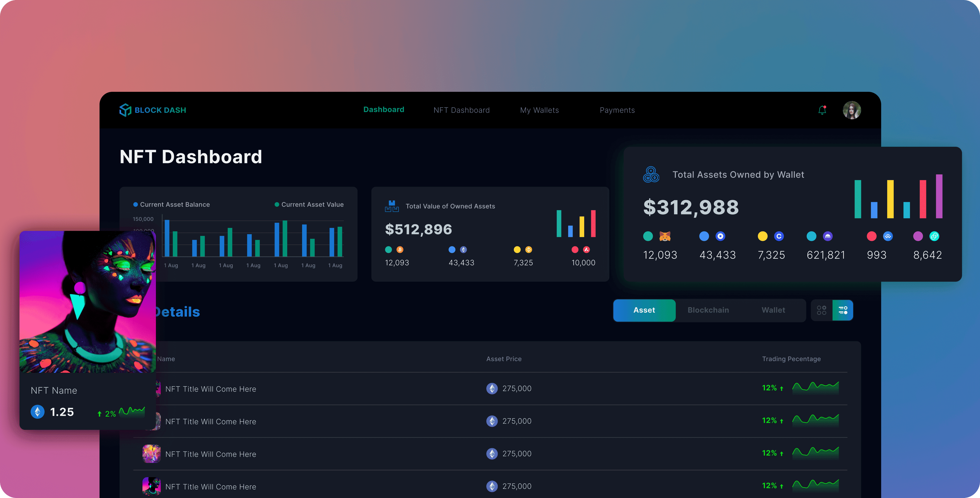Viewport: 980px width, 498px height.
Task: Click the 10,000 asset value
Action: pos(583,263)
